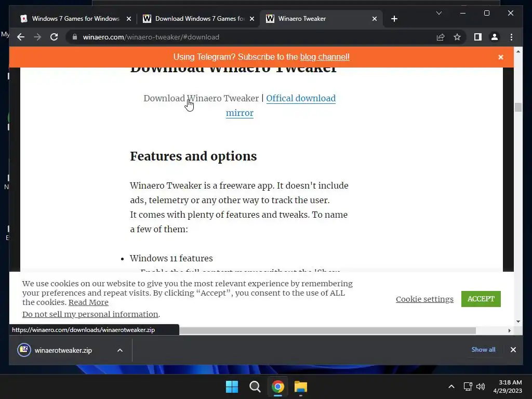Open Cookie settings
Viewport: 532px width, 399px height.
click(424, 299)
